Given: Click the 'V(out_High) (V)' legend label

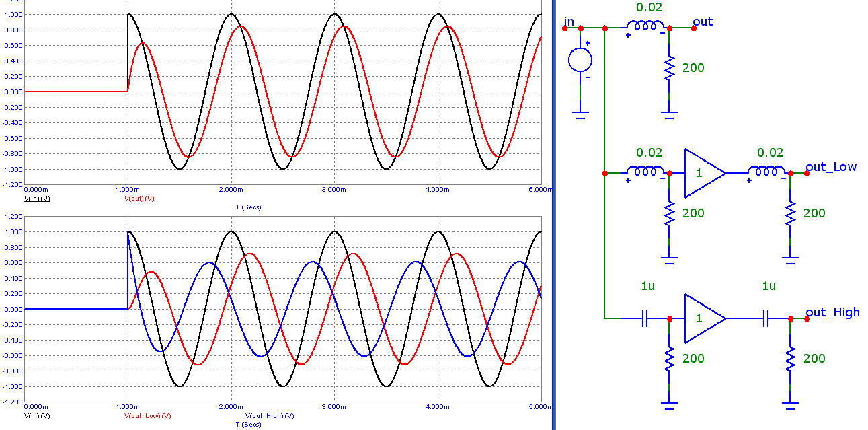Looking at the screenshot, I should click(270, 416).
